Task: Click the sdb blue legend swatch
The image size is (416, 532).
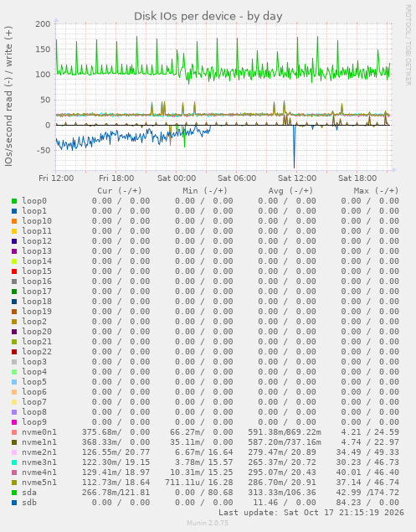Action: click(14, 503)
